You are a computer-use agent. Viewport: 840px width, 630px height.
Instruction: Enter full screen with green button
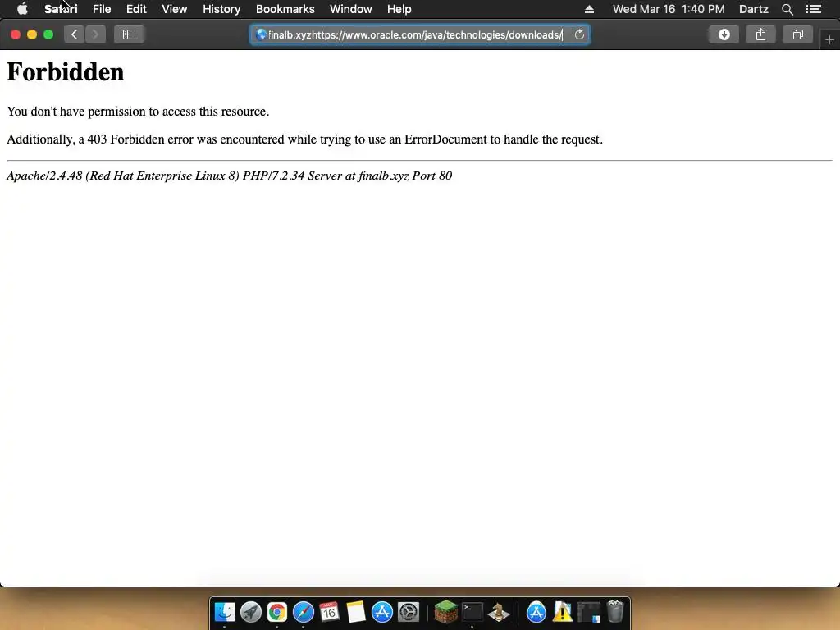tap(48, 34)
